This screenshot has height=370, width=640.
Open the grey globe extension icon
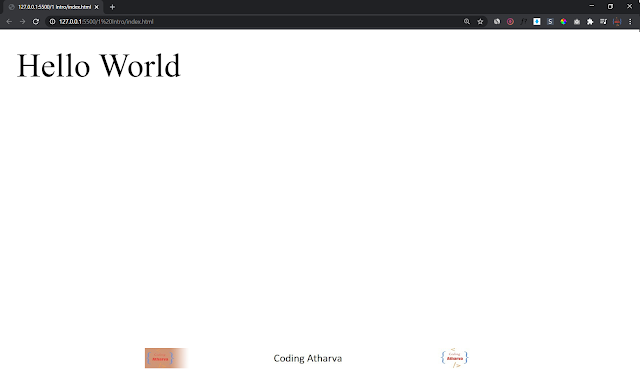pos(497,22)
